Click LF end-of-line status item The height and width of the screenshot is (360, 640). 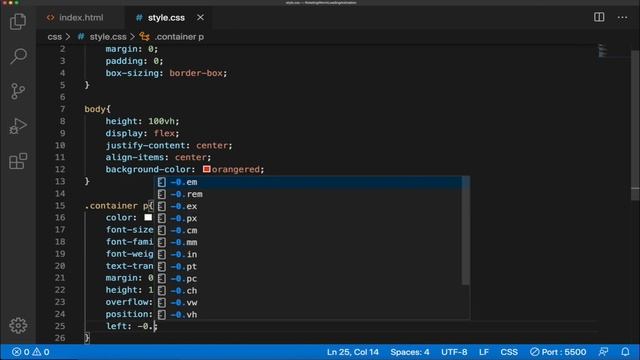pyautogui.click(x=484, y=352)
